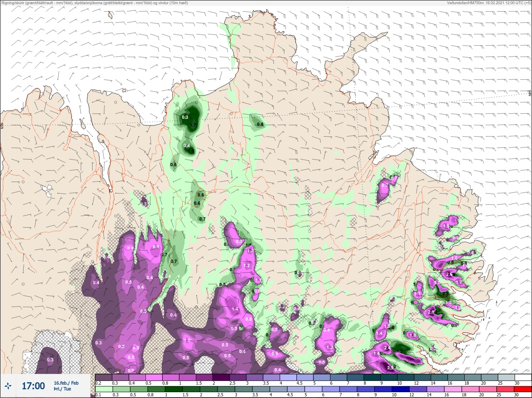
Task: Pick the white swatch between 25 and 30
Action: click(523, 377)
